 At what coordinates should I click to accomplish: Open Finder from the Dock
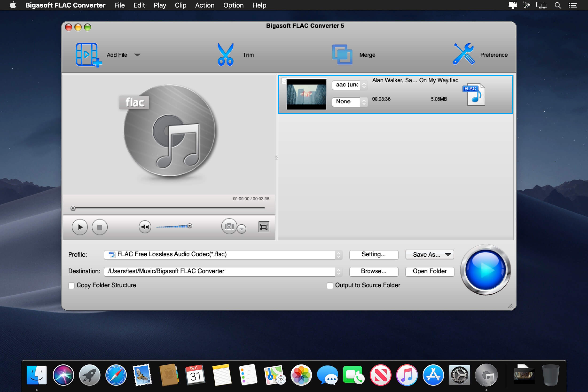pyautogui.click(x=36, y=375)
